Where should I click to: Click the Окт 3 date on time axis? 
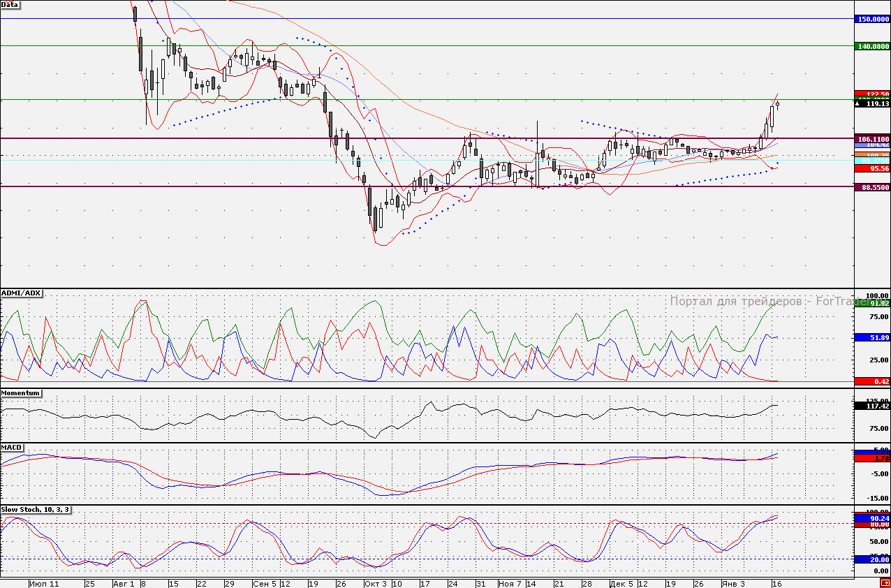coord(375,583)
